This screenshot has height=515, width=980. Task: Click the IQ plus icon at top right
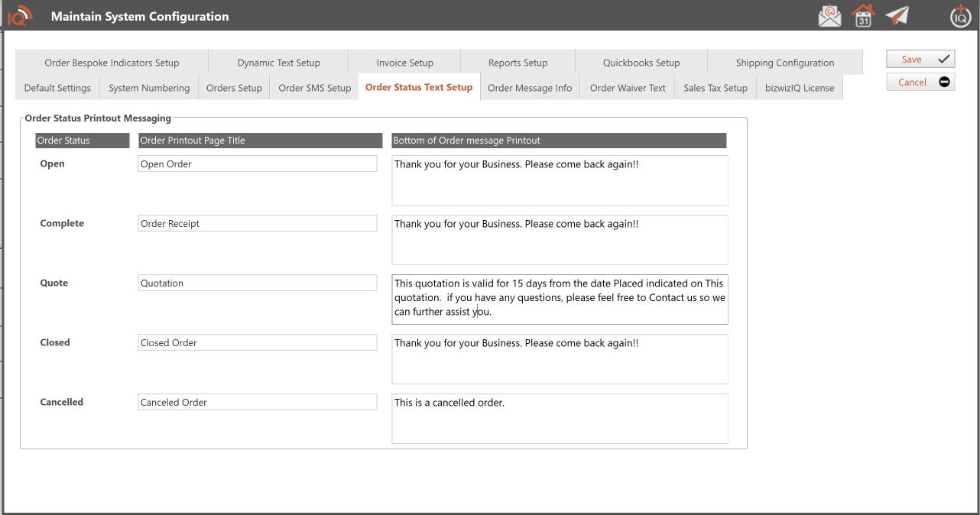coord(960,16)
